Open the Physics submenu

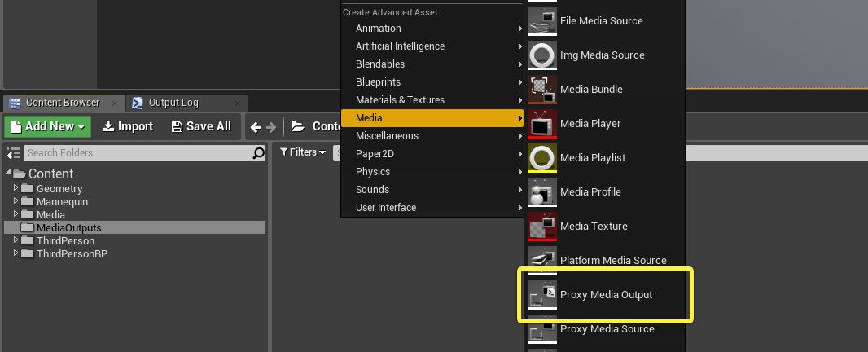click(x=432, y=171)
